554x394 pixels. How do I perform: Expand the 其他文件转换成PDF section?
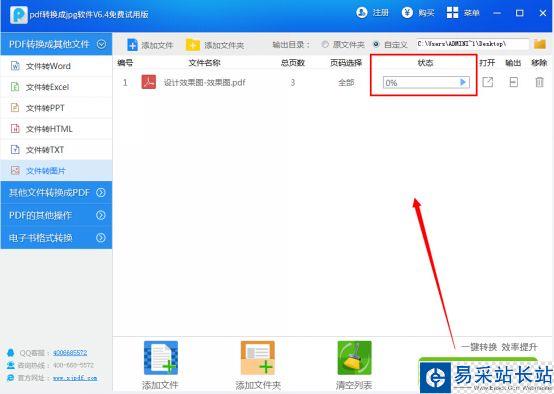[57, 193]
